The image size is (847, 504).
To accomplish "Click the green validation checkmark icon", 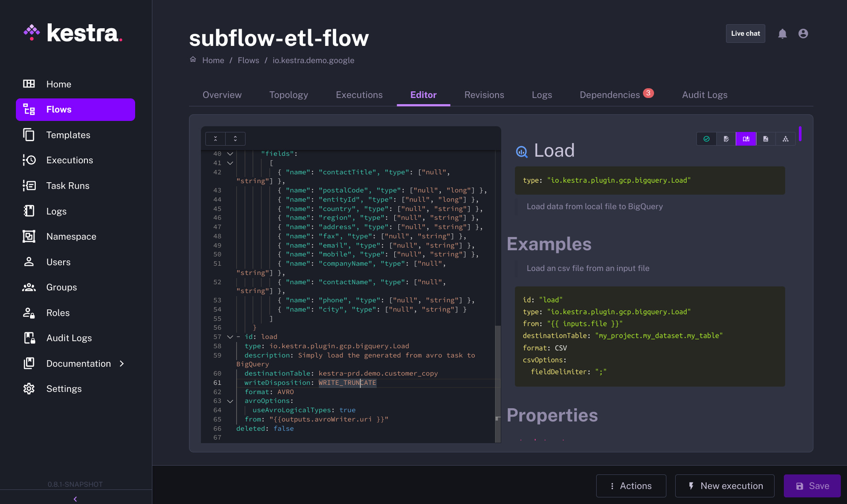I will click(707, 139).
